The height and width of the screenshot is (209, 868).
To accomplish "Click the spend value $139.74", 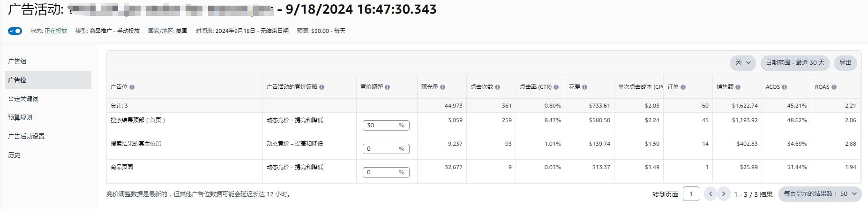I will 599,144.
